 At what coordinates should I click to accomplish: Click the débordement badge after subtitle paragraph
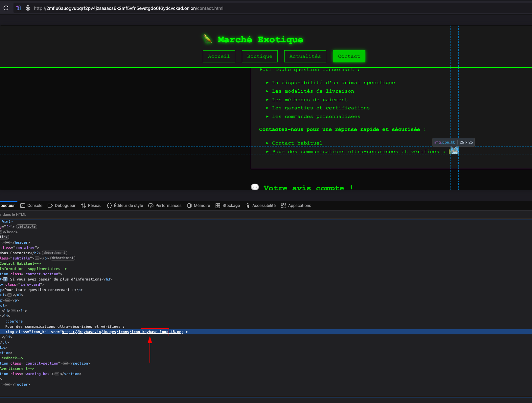pyautogui.click(x=63, y=258)
